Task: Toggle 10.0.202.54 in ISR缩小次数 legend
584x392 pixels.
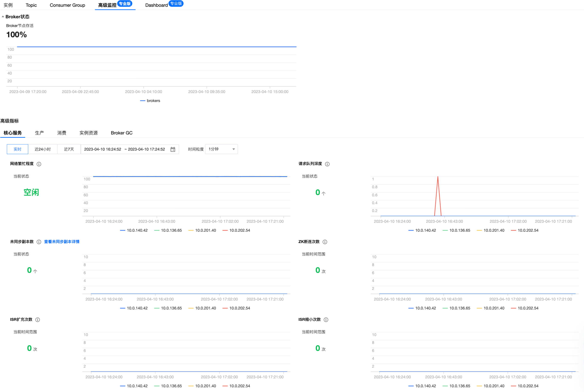Action: point(524,386)
